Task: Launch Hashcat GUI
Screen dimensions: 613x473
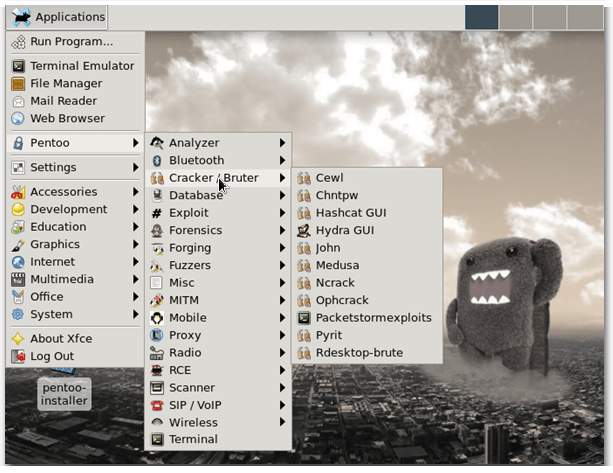Action: (x=367, y=213)
